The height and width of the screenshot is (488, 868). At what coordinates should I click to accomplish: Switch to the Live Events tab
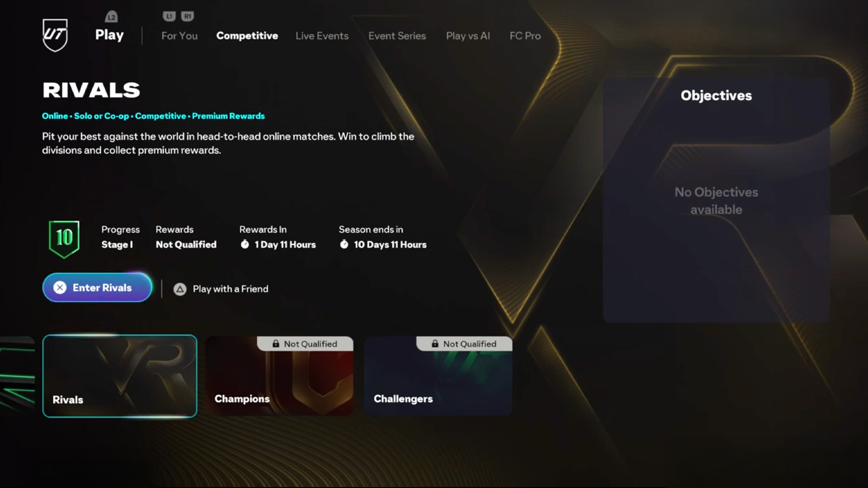[322, 36]
